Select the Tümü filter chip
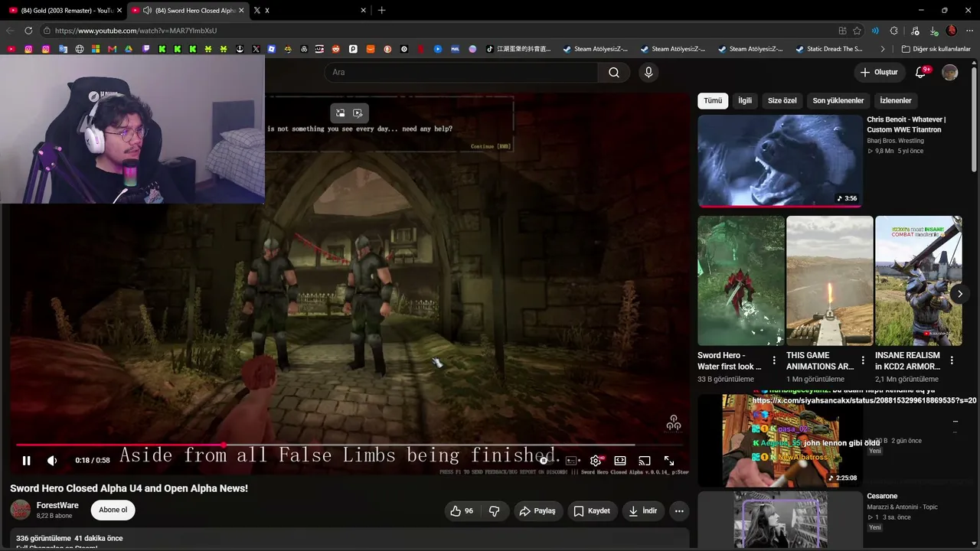The width and height of the screenshot is (980, 551). (x=713, y=100)
